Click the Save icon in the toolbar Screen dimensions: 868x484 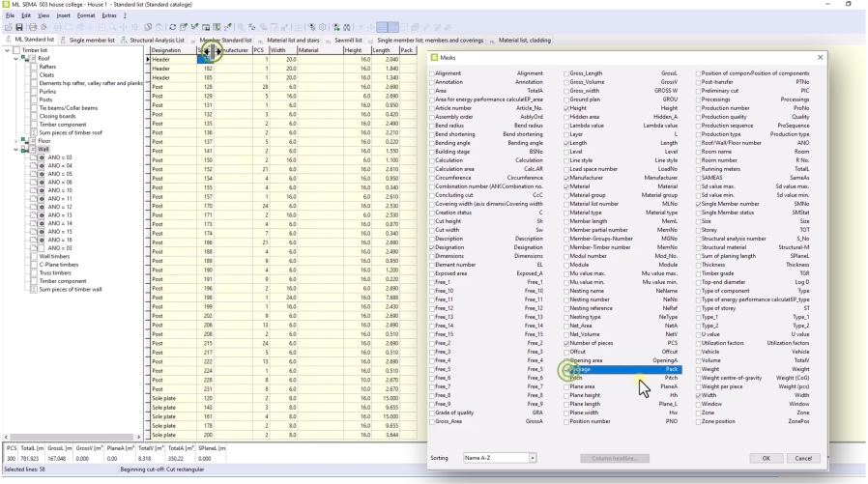pos(20,28)
